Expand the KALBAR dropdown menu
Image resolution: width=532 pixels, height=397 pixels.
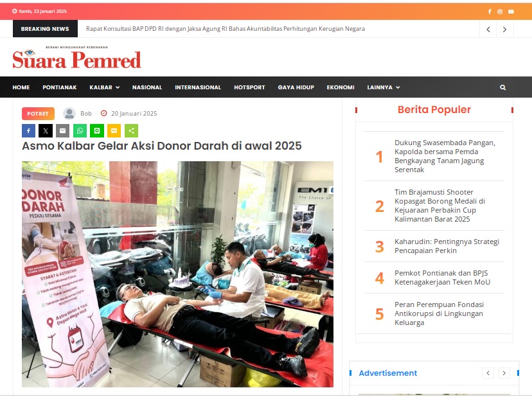coord(105,87)
